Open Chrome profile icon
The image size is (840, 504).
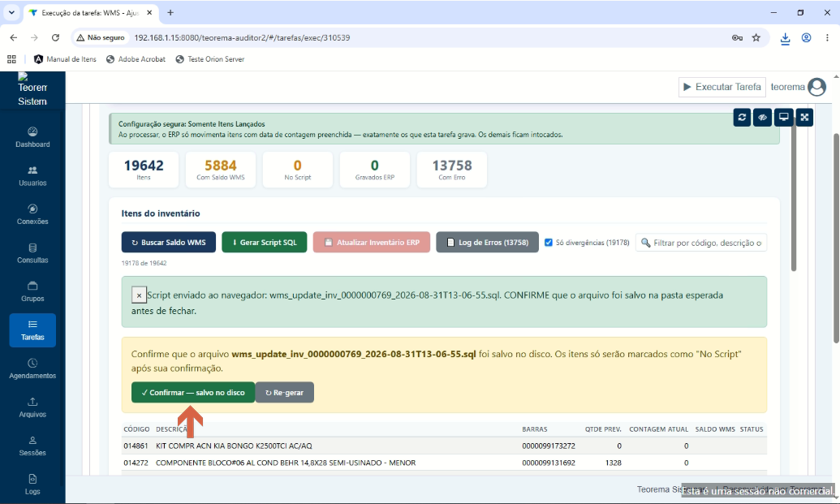pyautogui.click(x=806, y=37)
